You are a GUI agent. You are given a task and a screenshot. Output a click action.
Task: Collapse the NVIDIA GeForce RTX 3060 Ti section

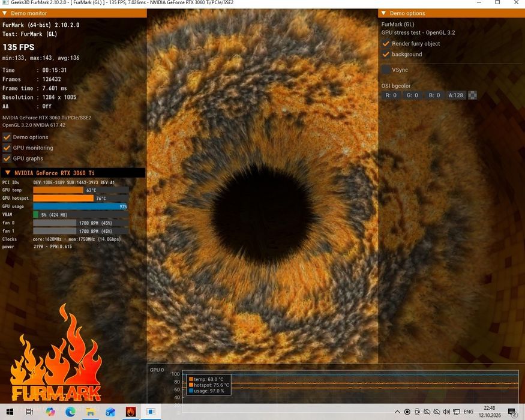pos(8,173)
